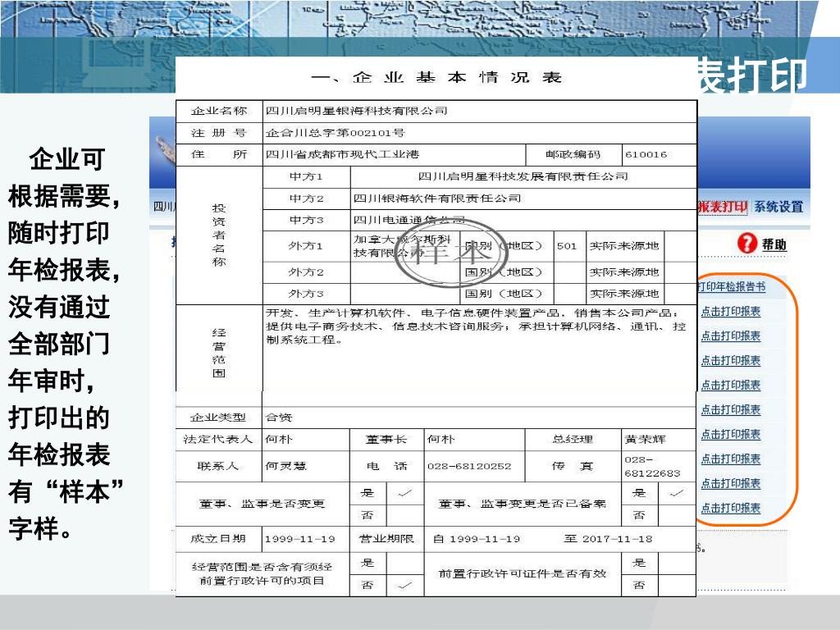Select company name 四川启明星银海科技有限公司
The image size is (840, 630).
pos(356,111)
